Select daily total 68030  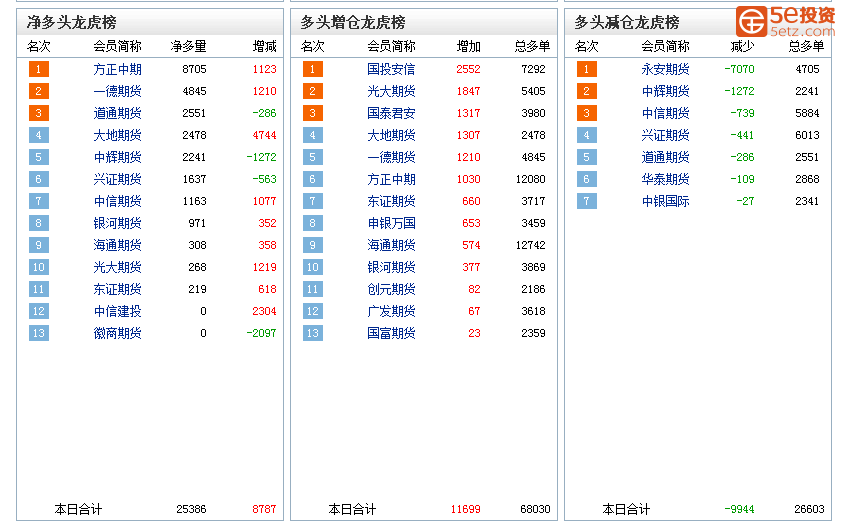(535, 509)
